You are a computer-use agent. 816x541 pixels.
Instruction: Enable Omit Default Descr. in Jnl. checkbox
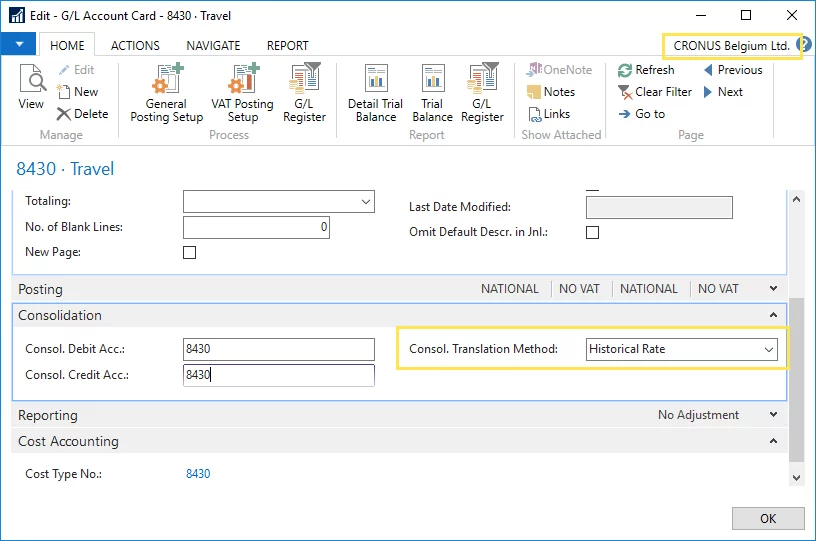[x=592, y=233]
